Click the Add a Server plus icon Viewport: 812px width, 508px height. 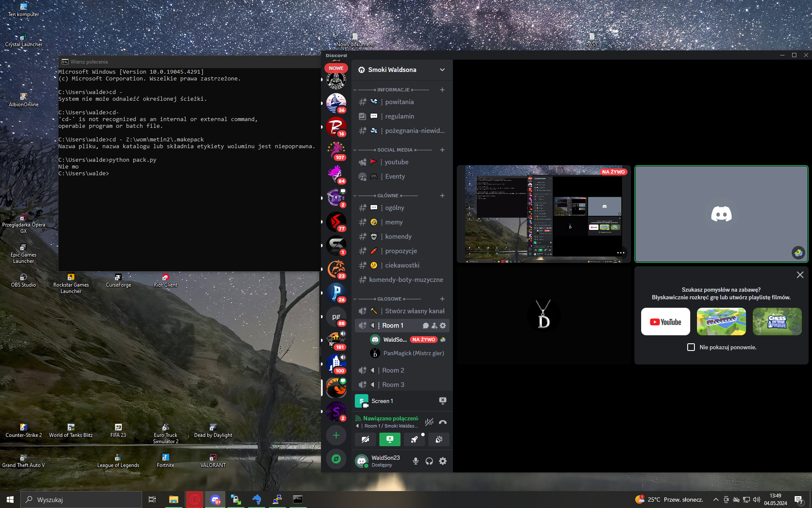pos(336,435)
